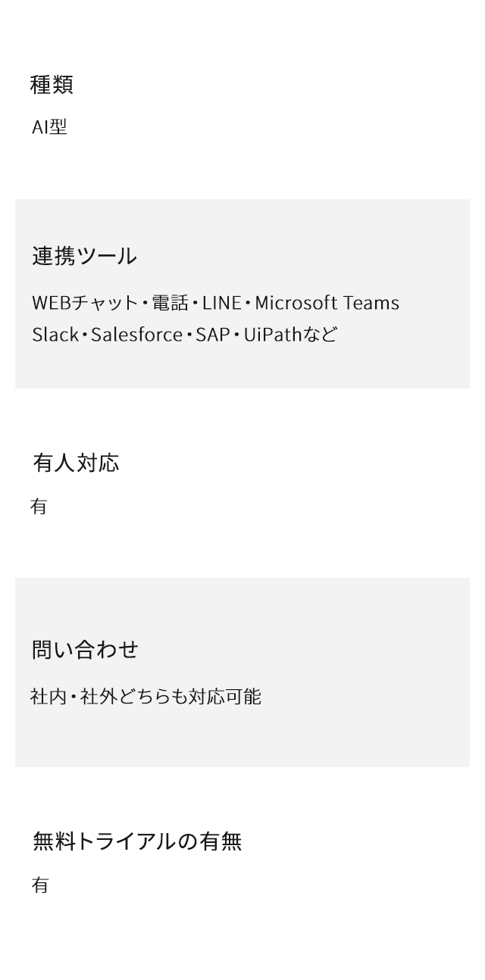Click the 種類 heading
Viewport: 485px width, 980px height.
52,85
